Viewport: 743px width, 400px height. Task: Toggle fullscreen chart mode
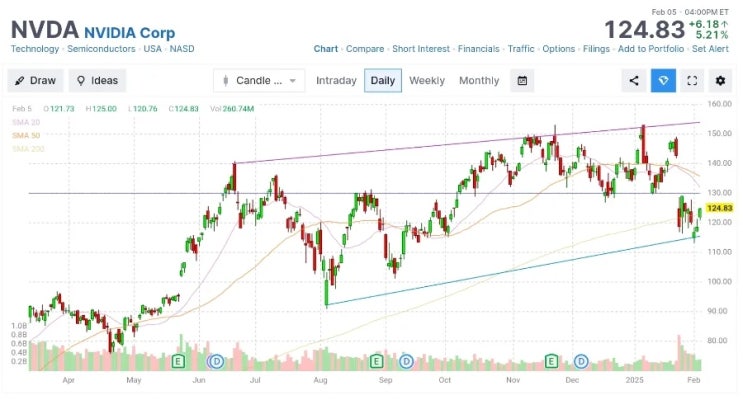[692, 81]
